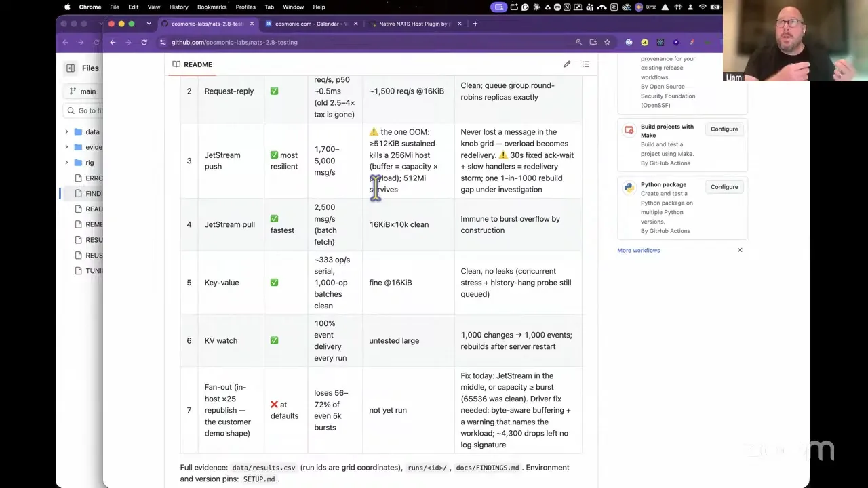The height and width of the screenshot is (488, 868).
Task: Bookmark this page with the star icon
Action: pyautogui.click(x=607, y=42)
